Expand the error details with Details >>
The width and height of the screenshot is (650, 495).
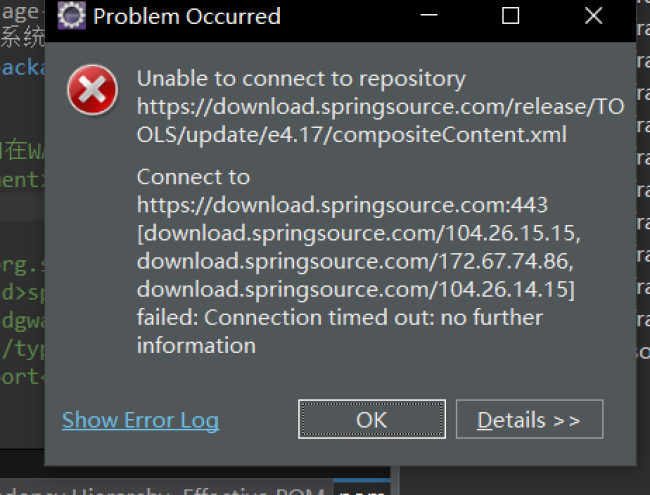(x=529, y=420)
